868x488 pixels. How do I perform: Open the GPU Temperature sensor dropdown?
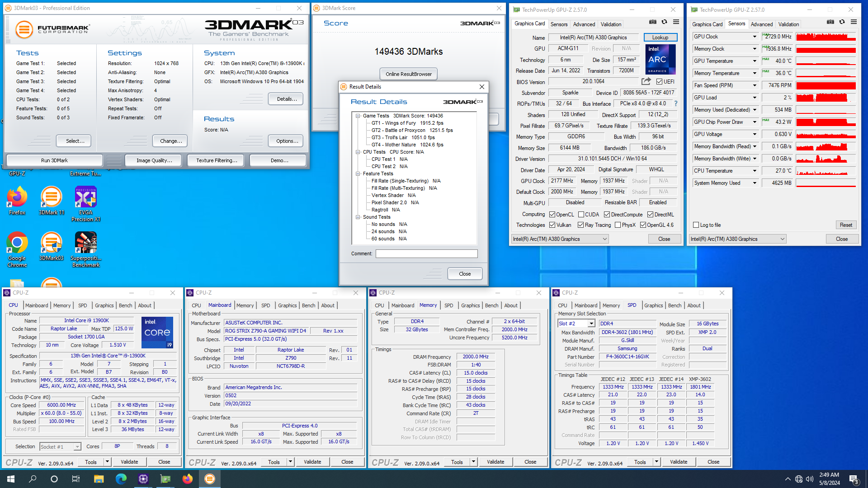coord(754,61)
